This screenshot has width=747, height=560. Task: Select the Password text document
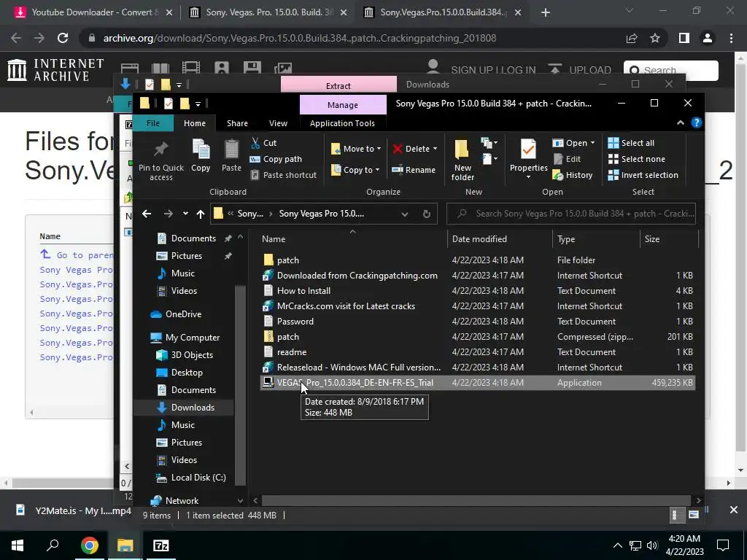tap(477, 322)
